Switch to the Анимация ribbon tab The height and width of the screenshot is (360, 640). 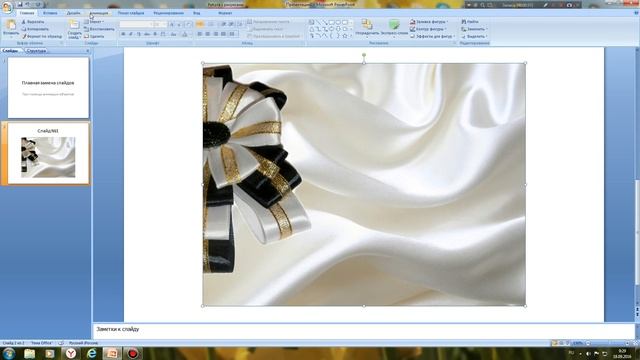click(99, 13)
